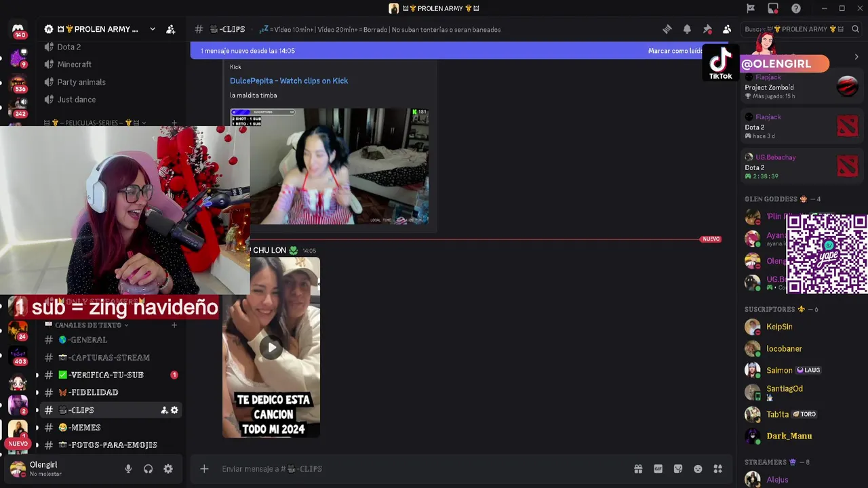Image resolution: width=868 pixels, height=488 pixels.
Task: Open Flapjack Project Zomboid activity card
Action: tap(801, 86)
